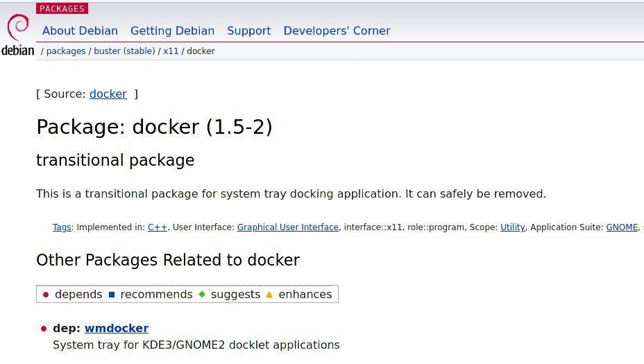The height and width of the screenshot is (364, 644).
Task: Follow the packages breadcrumb link
Action: pyautogui.click(x=66, y=51)
